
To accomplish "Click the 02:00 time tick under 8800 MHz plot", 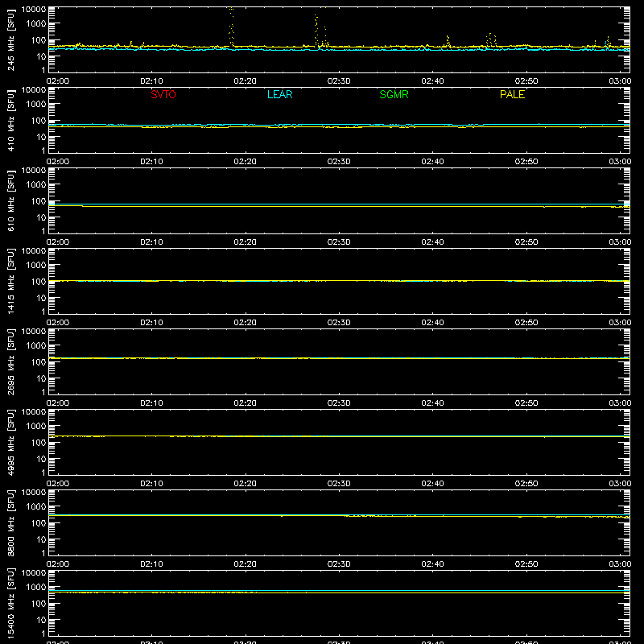I will pyautogui.click(x=58, y=564).
